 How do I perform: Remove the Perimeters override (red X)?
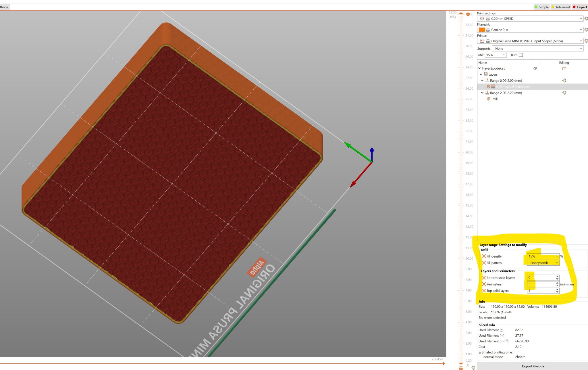(484, 284)
